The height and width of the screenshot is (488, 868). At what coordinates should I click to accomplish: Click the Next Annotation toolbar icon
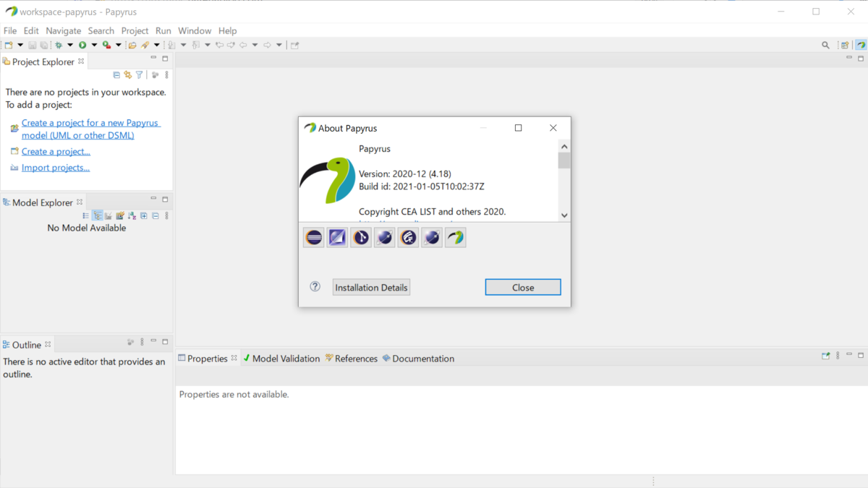tap(171, 45)
